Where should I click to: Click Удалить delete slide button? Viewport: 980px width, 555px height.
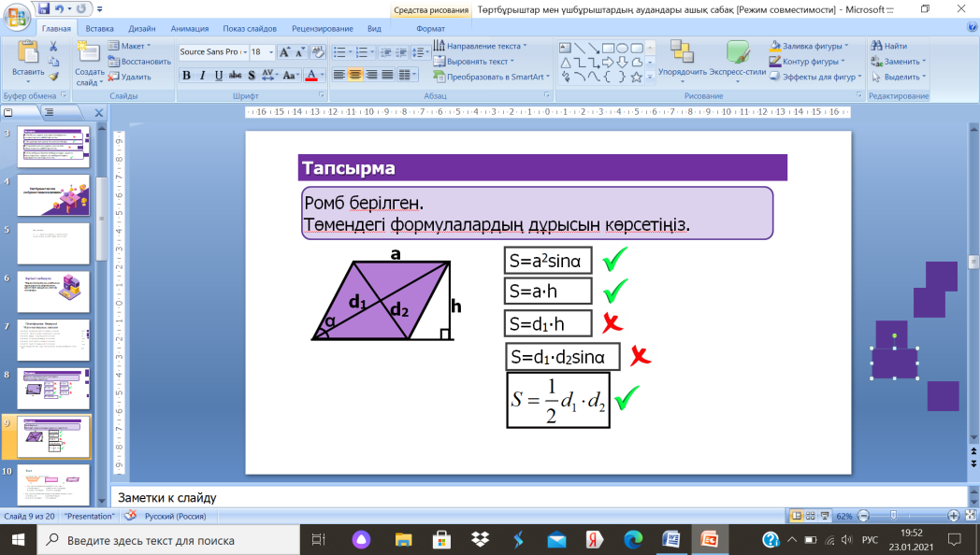pyautogui.click(x=129, y=77)
